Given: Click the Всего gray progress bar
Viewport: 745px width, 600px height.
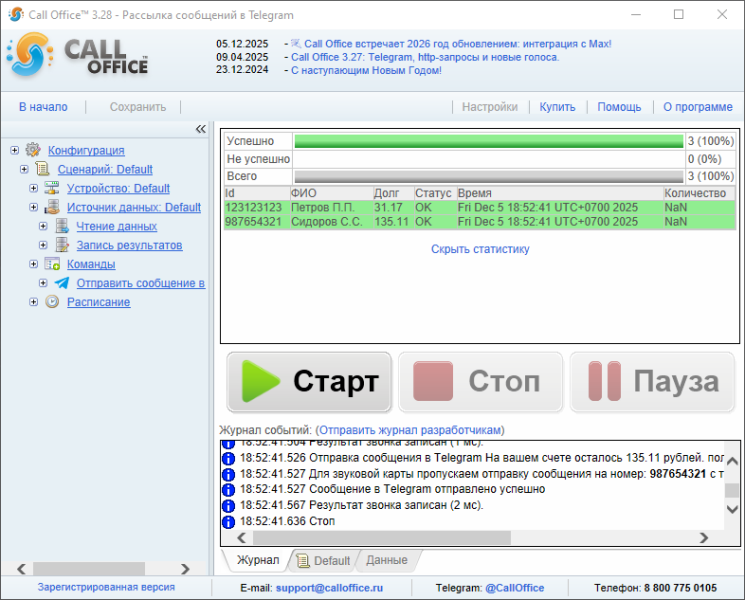Looking at the screenshot, I should [x=489, y=176].
